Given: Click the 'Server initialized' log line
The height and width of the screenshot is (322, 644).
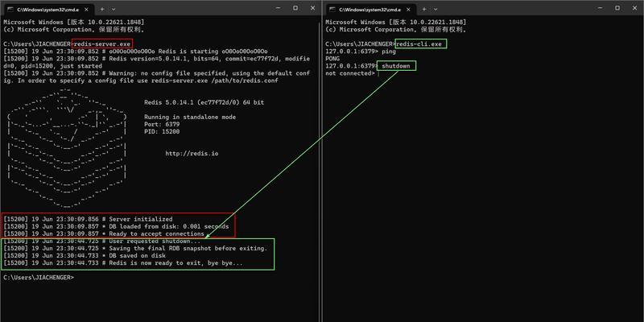Looking at the screenshot, I should point(88,219).
